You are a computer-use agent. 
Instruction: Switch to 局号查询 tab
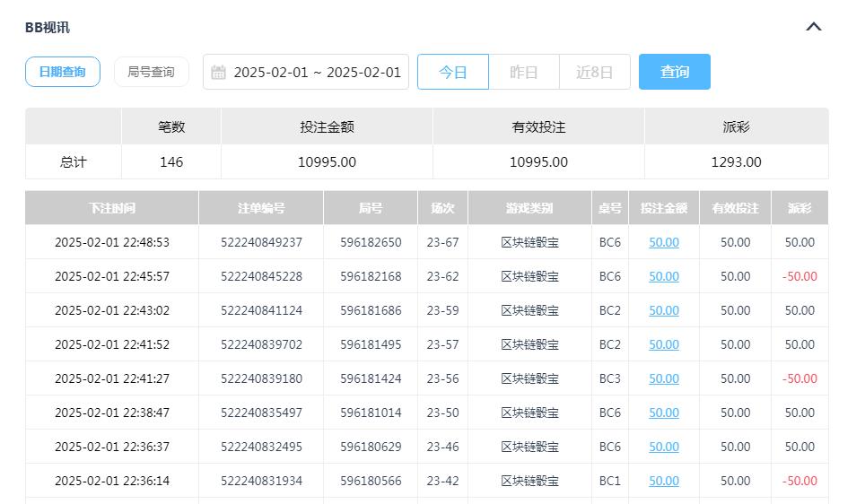(151, 72)
